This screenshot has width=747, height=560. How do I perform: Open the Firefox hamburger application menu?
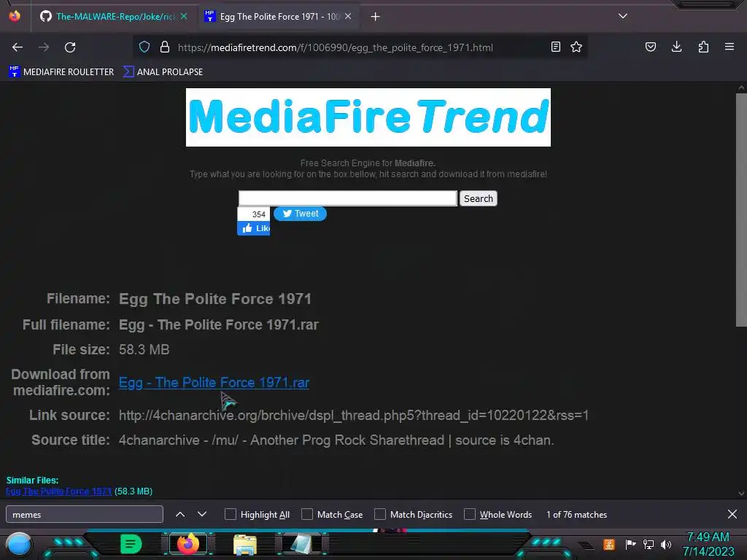click(729, 47)
